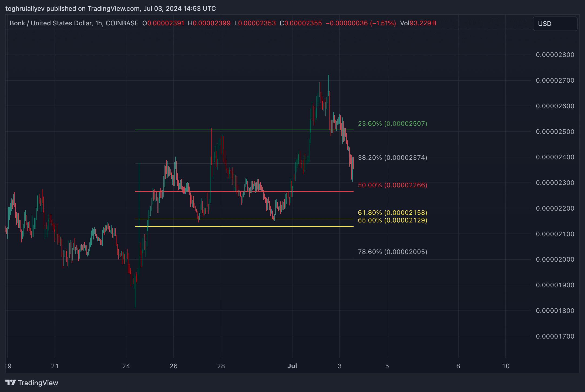
Task: Click the 0.00002800 price axis label
Action: [555, 55]
